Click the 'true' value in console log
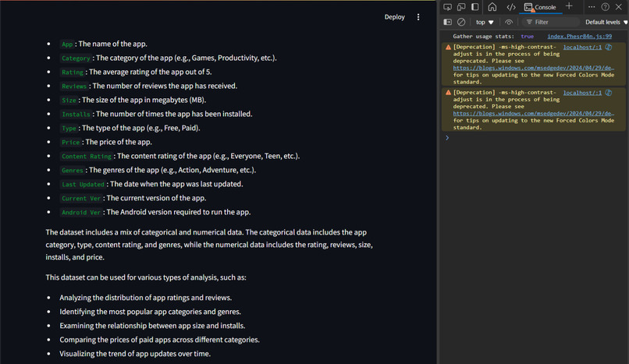Viewport: 629px width, 364px height. (x=527, y=36)
